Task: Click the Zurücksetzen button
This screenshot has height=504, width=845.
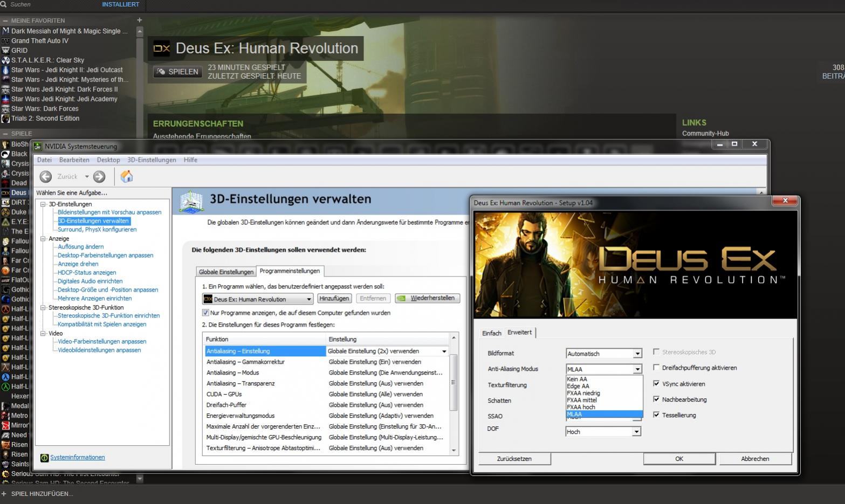Action: coord(514,459)
